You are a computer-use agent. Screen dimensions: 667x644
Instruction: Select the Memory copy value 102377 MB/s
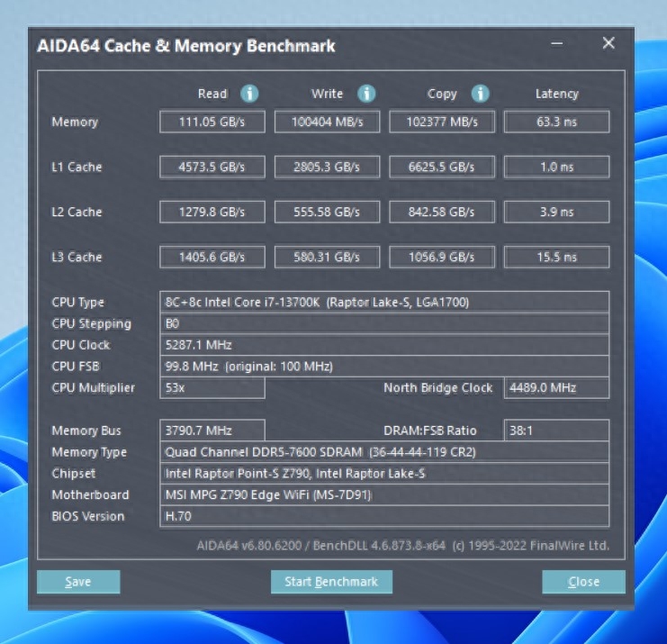(442, 122)
